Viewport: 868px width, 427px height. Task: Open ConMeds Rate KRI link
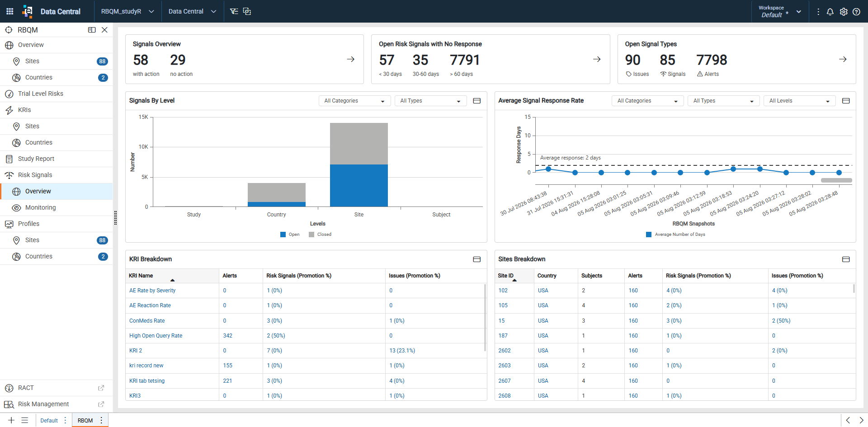pos(147,321)
